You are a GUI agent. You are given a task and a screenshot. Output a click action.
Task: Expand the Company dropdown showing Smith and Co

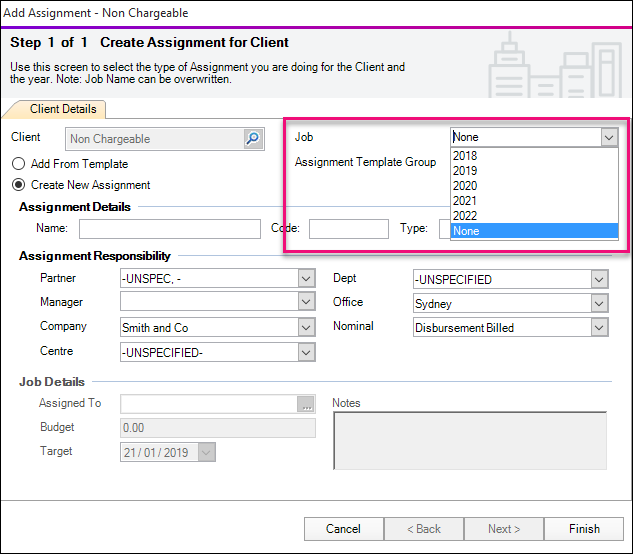[306, 327]
